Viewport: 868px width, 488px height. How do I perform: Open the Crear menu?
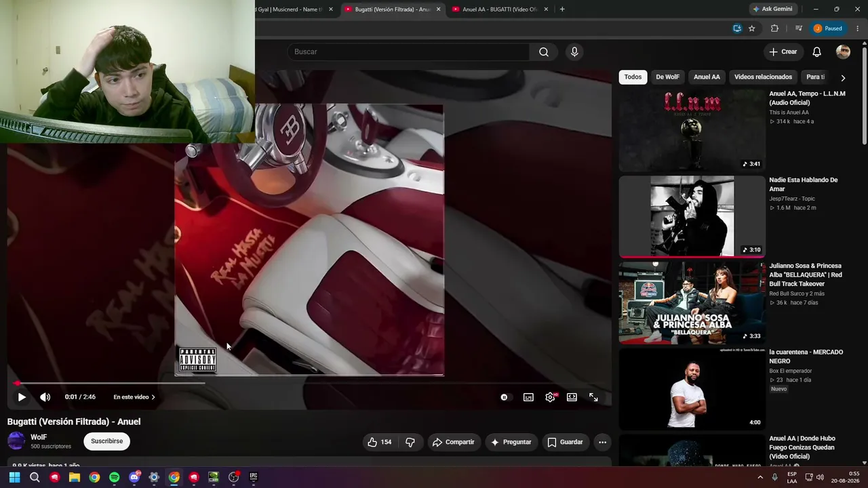(783, 52)
